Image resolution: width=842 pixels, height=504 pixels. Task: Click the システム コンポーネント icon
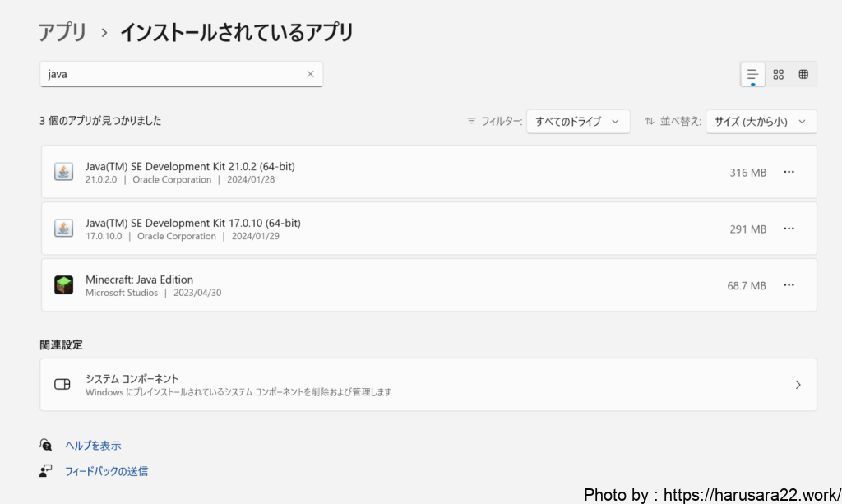coord(62,385)
